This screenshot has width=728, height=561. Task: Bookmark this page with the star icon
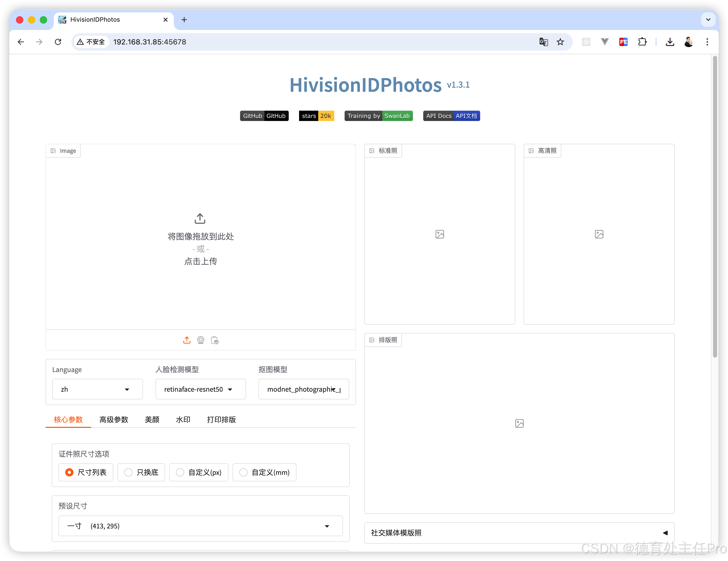click(x=560, y=42)
